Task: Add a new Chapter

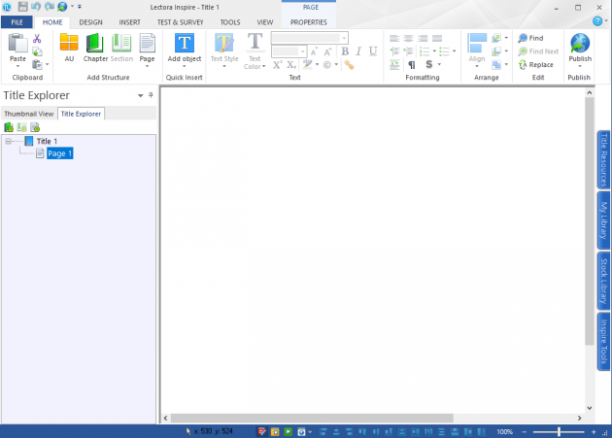Action: click(x=95, y=48)
